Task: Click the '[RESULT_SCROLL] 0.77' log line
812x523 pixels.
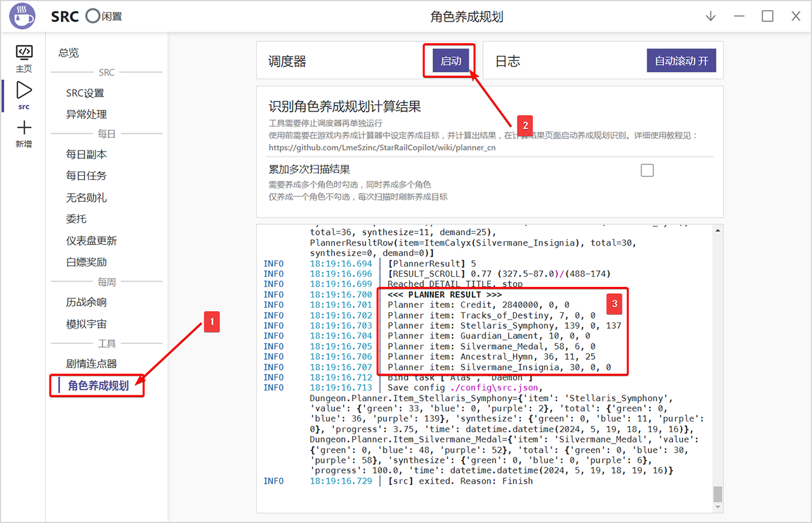Action: [499, 274]
